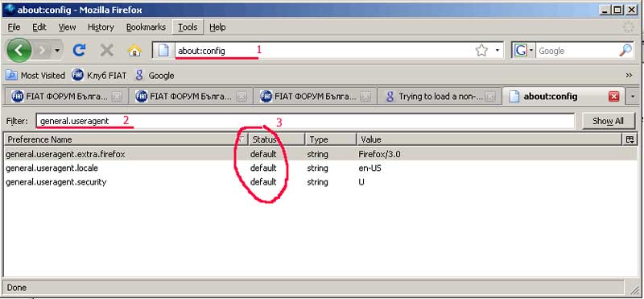Click the Stop (X) icon in the toolbar
Viewport: 644px width, 299px height.
pos(107,51)
